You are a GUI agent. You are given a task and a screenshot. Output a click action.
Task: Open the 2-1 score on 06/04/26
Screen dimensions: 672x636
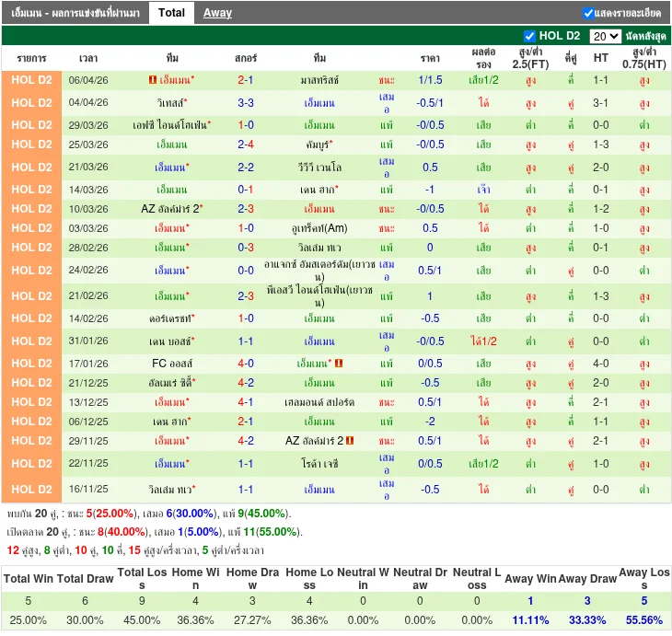(x=246, y=80)
